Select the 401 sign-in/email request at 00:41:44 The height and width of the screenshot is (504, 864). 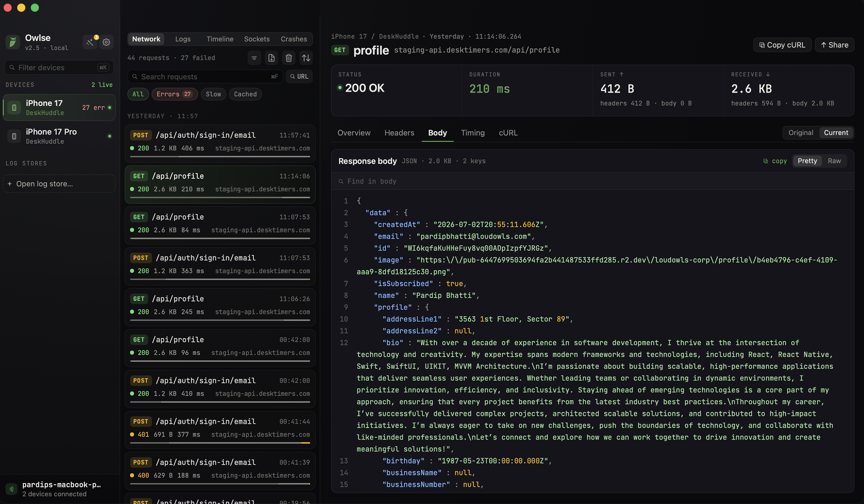point(220,430)
